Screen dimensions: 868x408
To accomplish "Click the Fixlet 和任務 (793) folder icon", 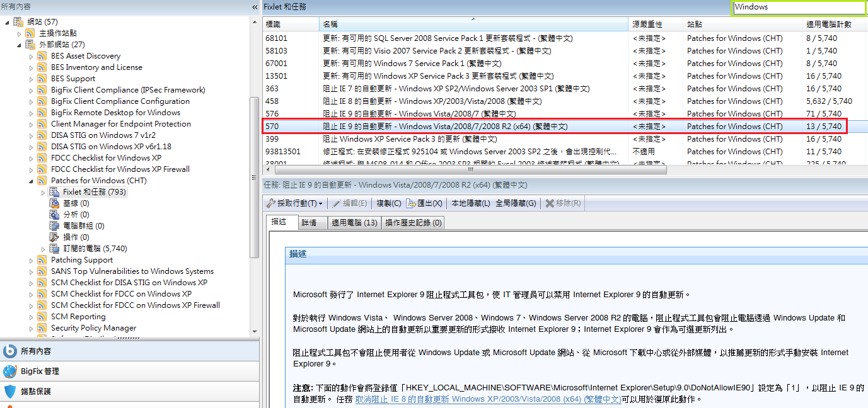I will coord(54,192).
